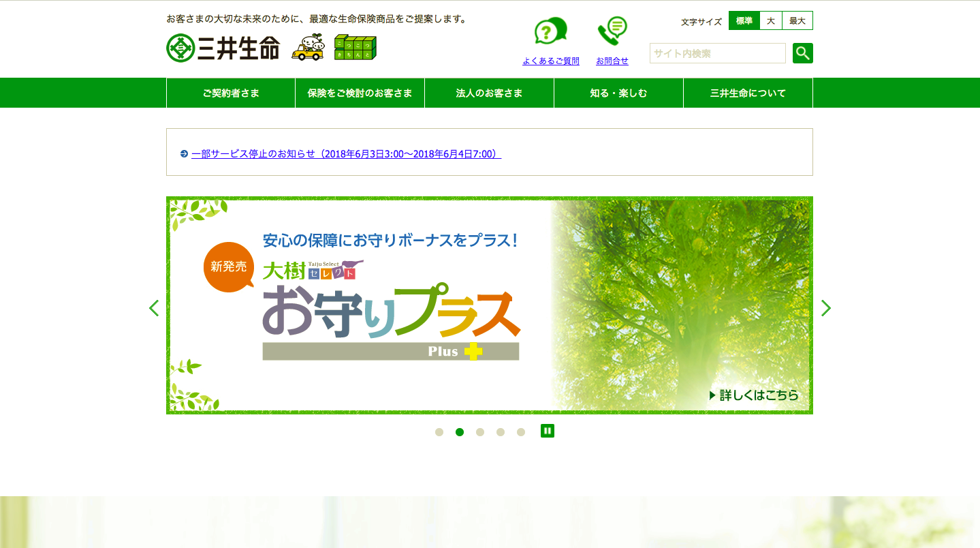Pause the carousel slideshow

pyautogui.click(x=548, y=431)
